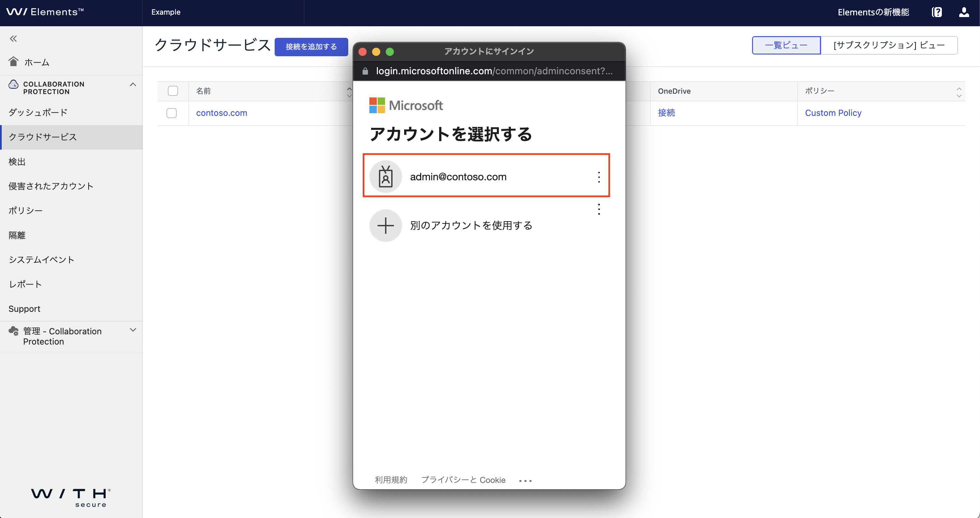Open the more options ellipsis in dialog footer
This screenshot has height=518, width=980.
tap(525, 481)
